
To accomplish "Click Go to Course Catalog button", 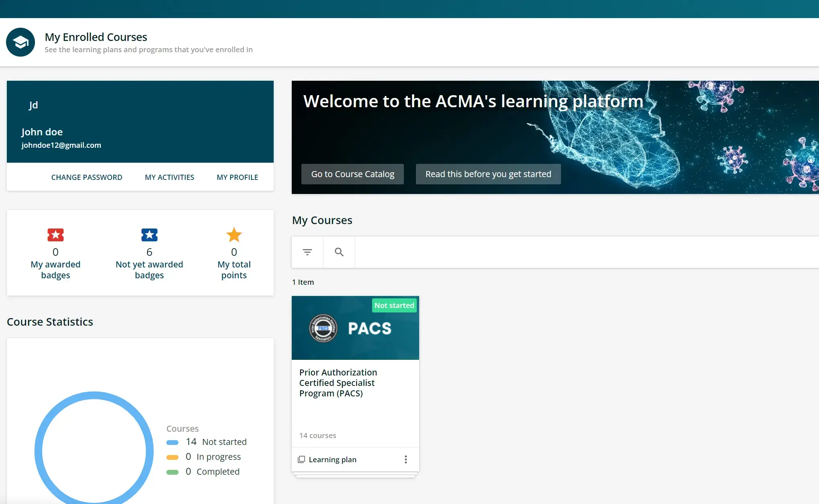I will coord(352,174).
